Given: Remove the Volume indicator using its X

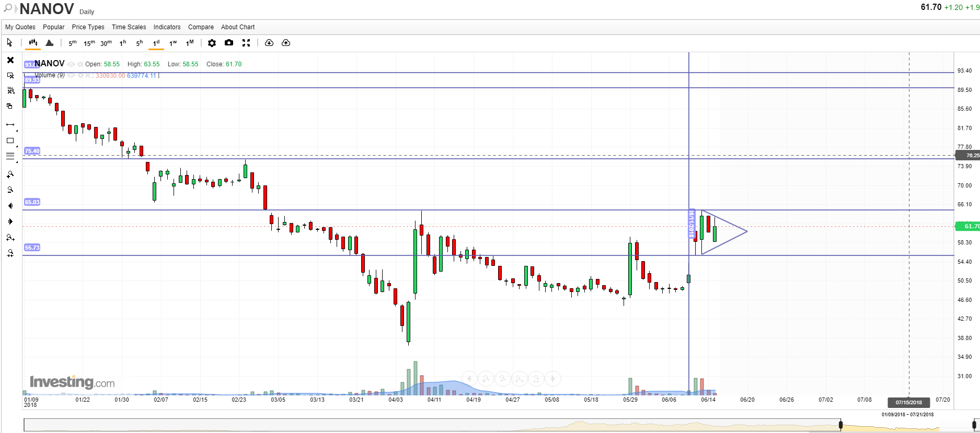Looking at the screenshot, I should pyautogui.click(x=87, y=76).
